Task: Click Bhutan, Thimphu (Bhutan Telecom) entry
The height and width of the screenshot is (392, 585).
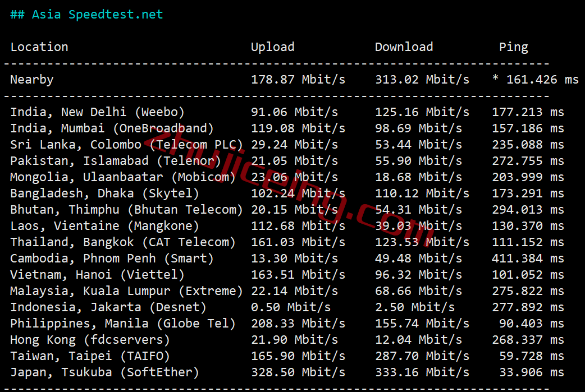Action: click(x=126, y=210)
